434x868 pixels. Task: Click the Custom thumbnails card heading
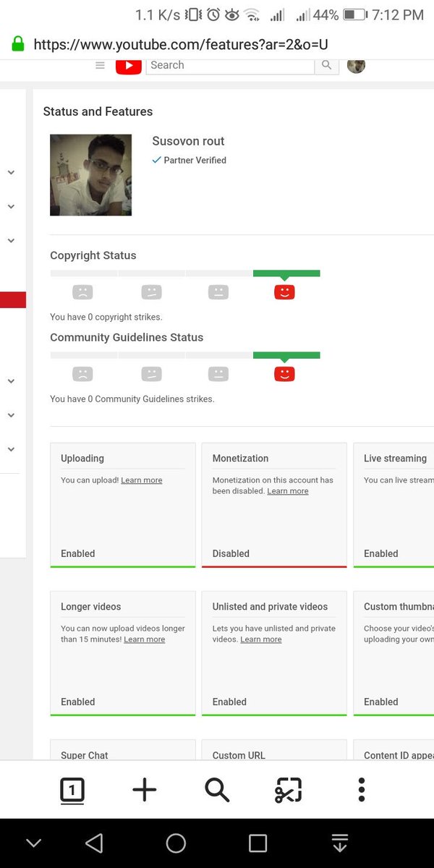399,607
